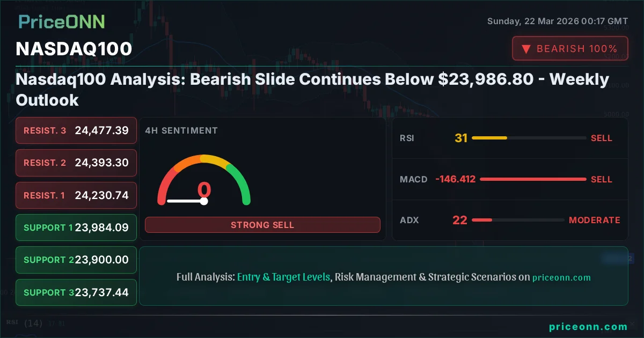644x338 pixels.
Task: Select the bearish red triangle indicator
Action: pyautogui.click(x=526, y=48)
